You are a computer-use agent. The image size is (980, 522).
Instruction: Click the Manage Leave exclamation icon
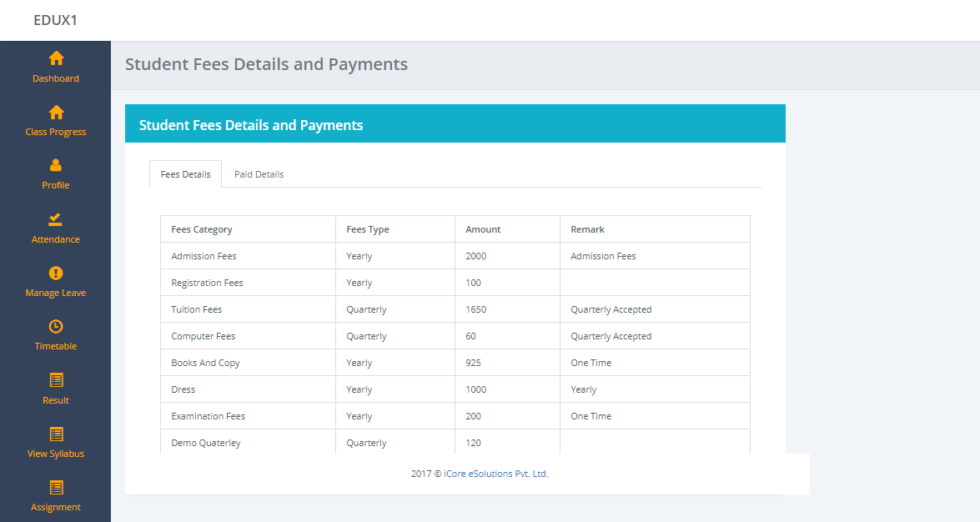(56, 273)
